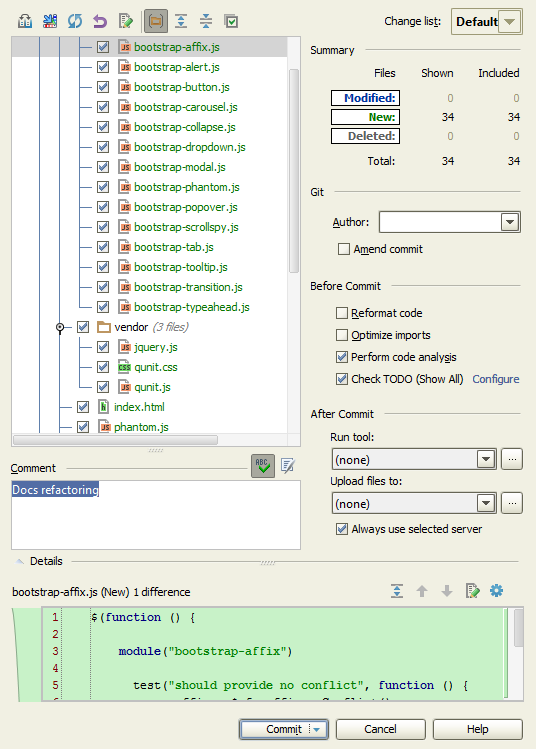Tick the Reformat code checkbox
This screenshot has height=749, width=536.
(x=342, y=313)
